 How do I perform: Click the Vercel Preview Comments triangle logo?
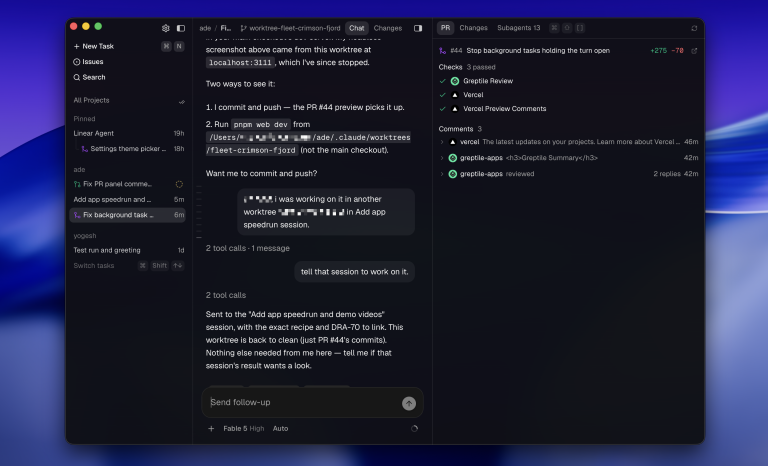pyautogui.click(x=455, y=109)
